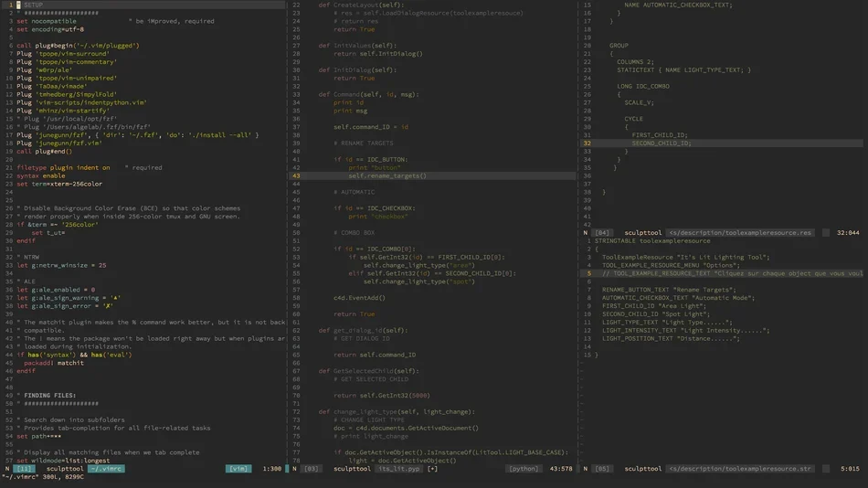Place cursor on 'set encoding=utf-8' line
868x488 pixels.
coord(50,29)
